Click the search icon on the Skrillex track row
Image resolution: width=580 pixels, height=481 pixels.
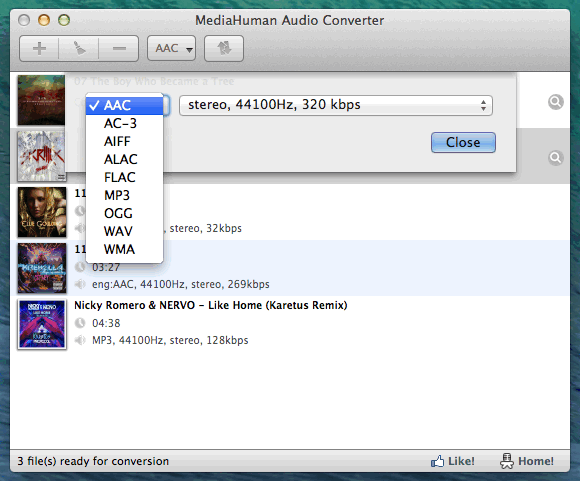coord(556,158)
